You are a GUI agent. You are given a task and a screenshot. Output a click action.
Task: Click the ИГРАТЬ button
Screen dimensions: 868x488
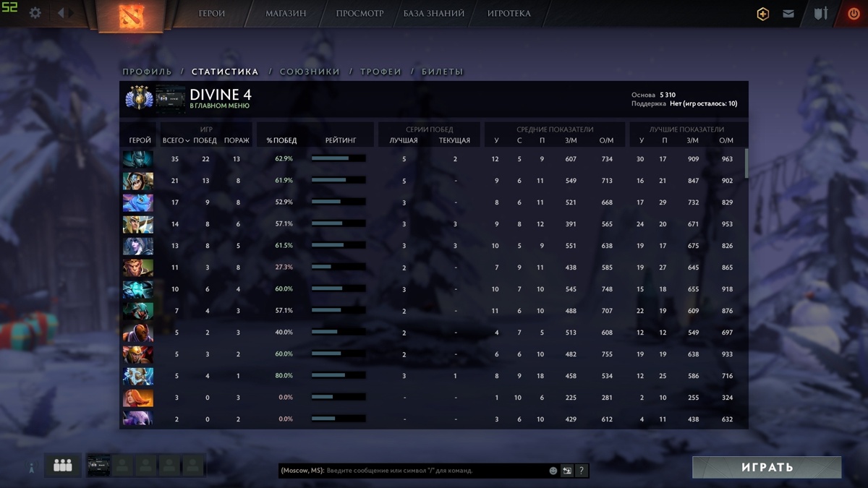(767, 467)
